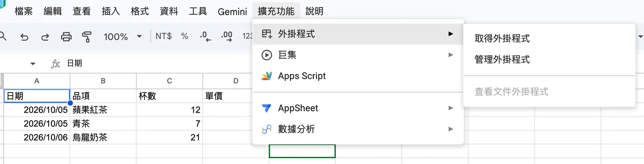The image size is (644, 164).
Task: Select column C header
Action: [169, 81]
